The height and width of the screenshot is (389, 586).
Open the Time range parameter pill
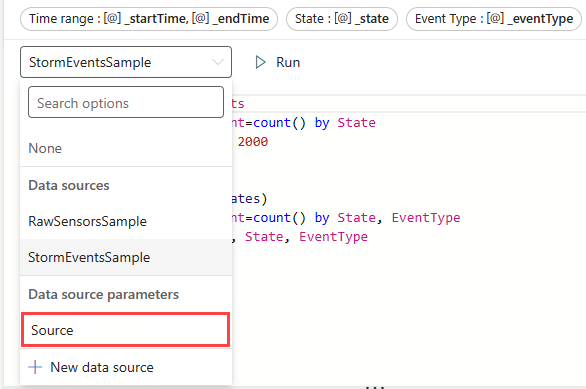click(x=149, y=19)
